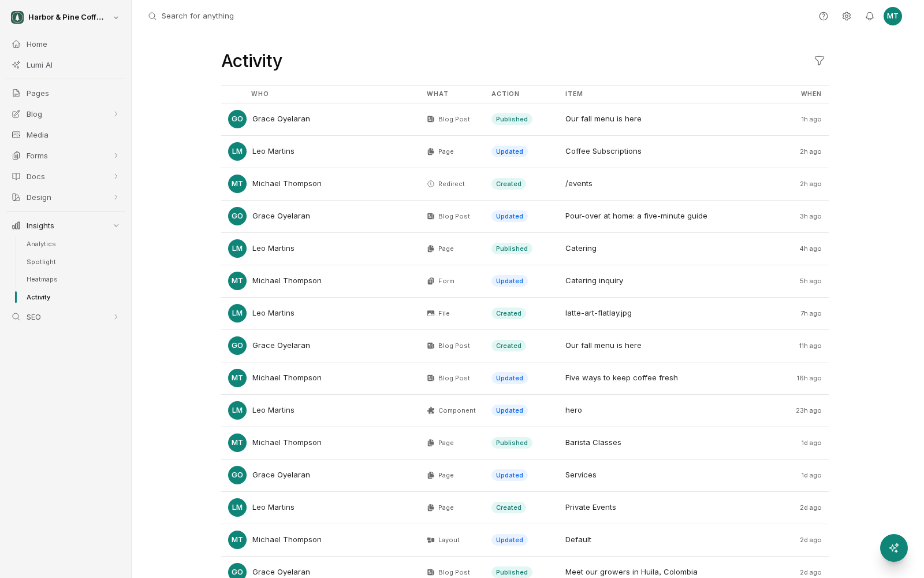Open the MT user avatar menu
The height and width of the screenshot is (578, 924).
(893, 16)
